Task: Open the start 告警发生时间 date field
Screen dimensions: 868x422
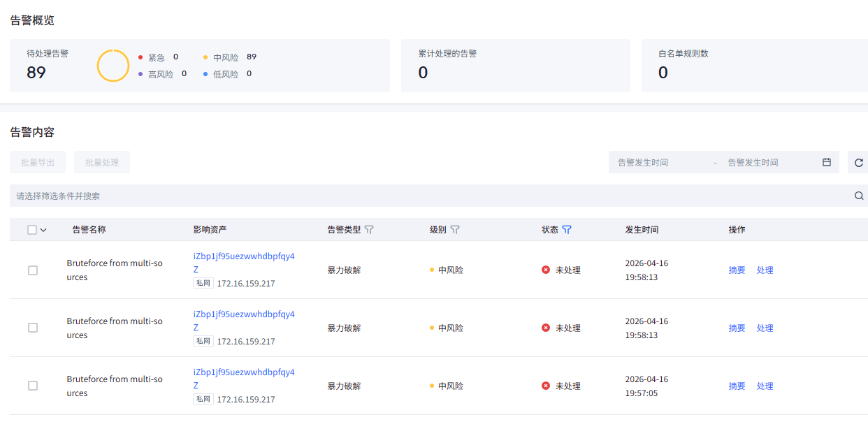Action: coord(657,163)
